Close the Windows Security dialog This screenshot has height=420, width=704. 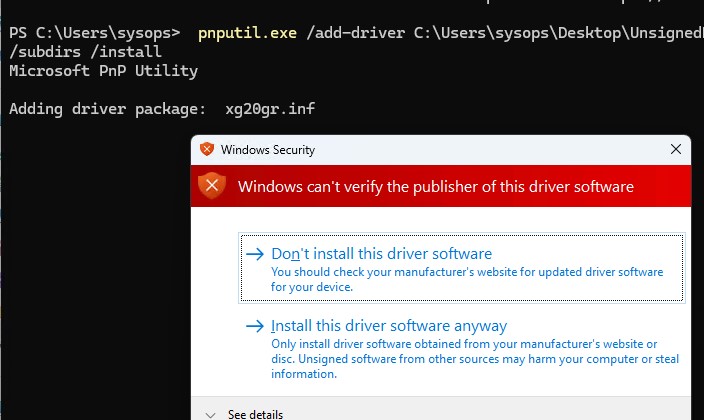click(x=676, y=149)
